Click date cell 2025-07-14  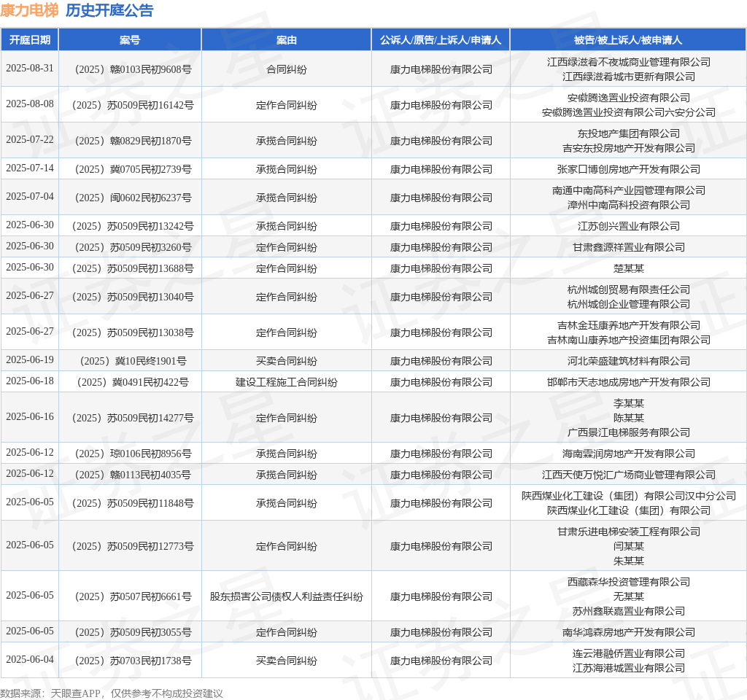(x=29, y=168)
